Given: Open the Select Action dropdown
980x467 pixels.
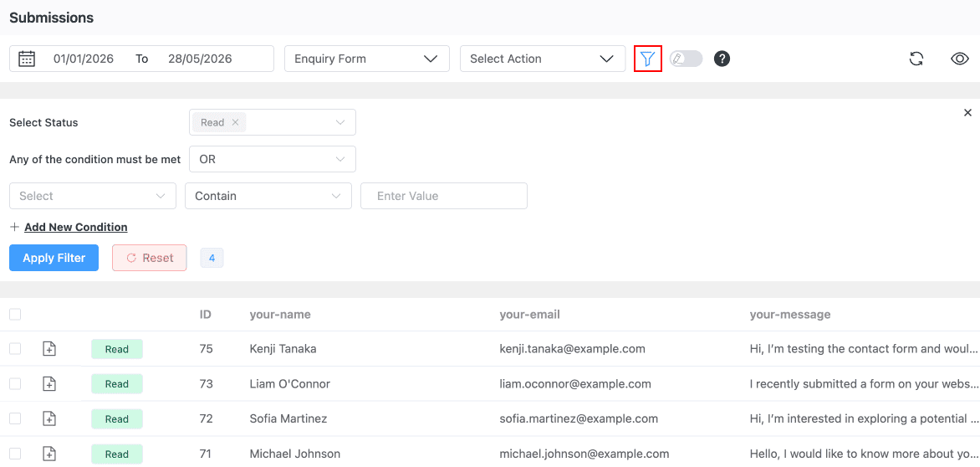Looking at the screenshot, I should (x=543, y=59).
